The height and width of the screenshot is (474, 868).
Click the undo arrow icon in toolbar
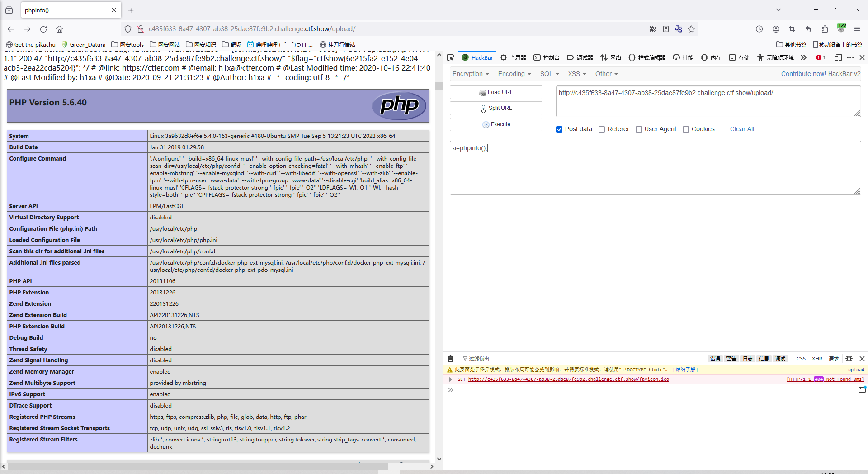tap(808, 29)
